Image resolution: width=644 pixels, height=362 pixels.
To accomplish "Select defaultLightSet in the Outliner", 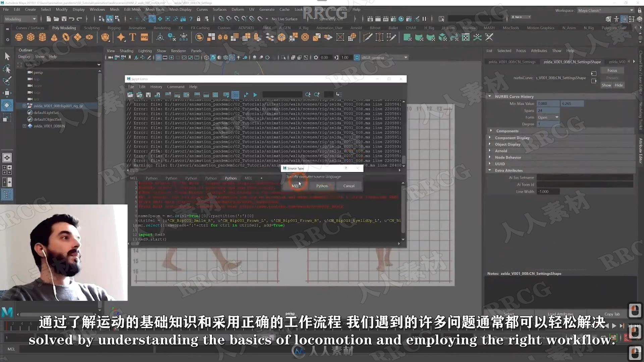I will 46,113.
